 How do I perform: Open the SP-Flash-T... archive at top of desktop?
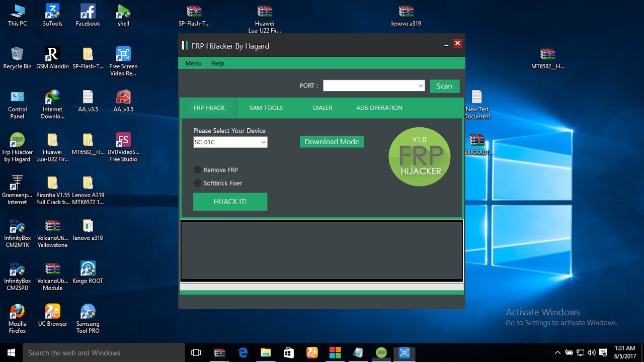(194, 15)
